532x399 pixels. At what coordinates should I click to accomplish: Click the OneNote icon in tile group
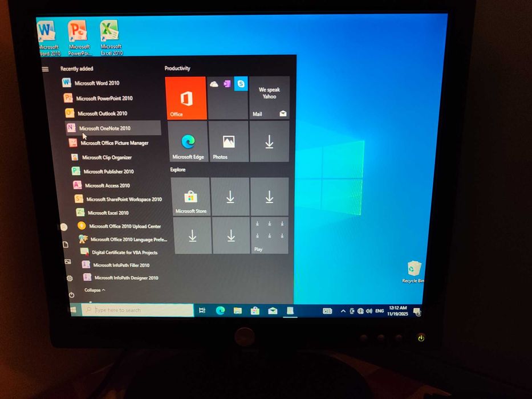coord(228,83)
